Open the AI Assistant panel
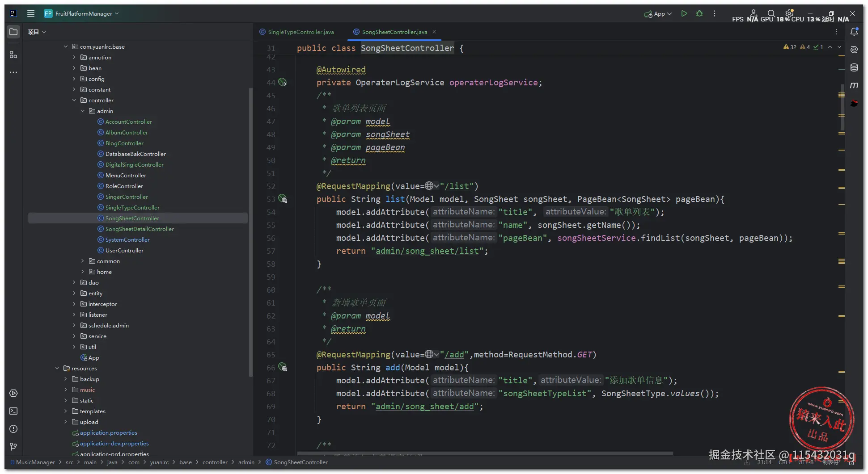The width and height of the screenshot is (868, 474). 854,50
